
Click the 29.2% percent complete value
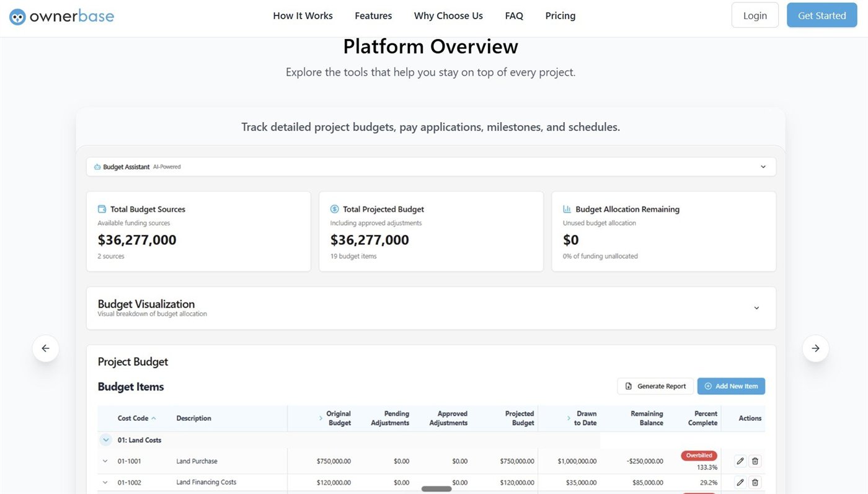(x=709, y=482)
